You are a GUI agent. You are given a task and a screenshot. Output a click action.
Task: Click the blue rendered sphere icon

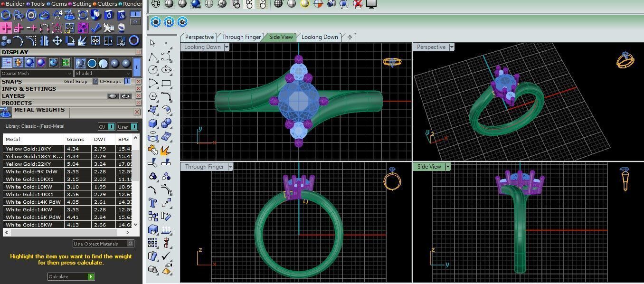196,4
